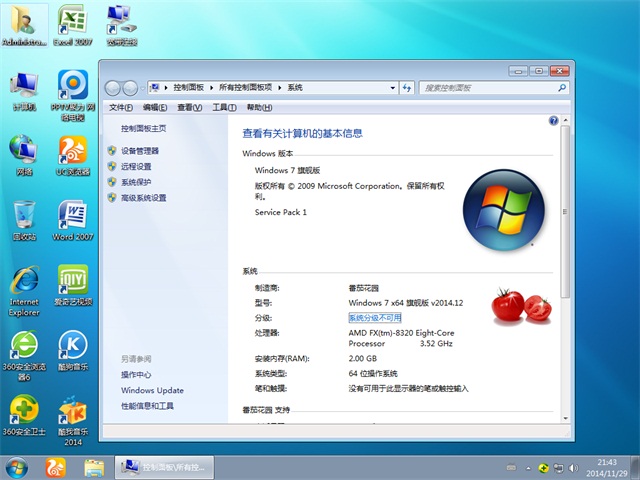The height and width of the screenshot is (480, 640).
Task: Open the Network (网络) desktop icon
Action: [24, 156]
